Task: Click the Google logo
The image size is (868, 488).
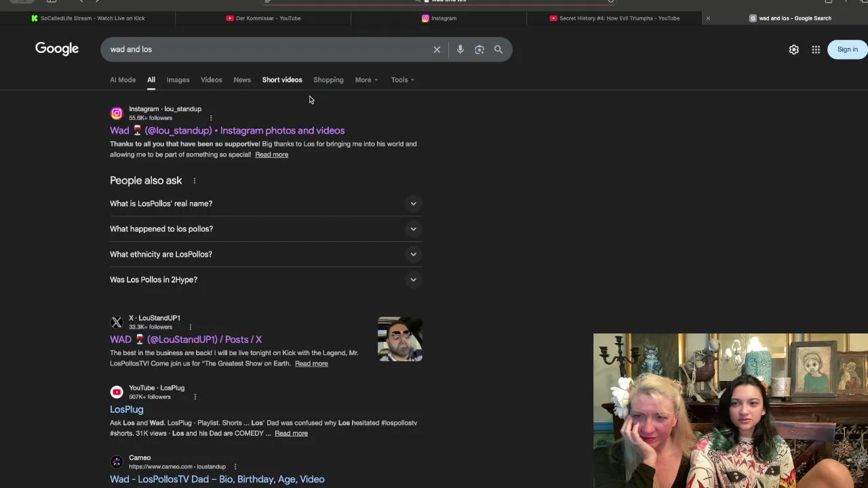Action: (57, 49)
